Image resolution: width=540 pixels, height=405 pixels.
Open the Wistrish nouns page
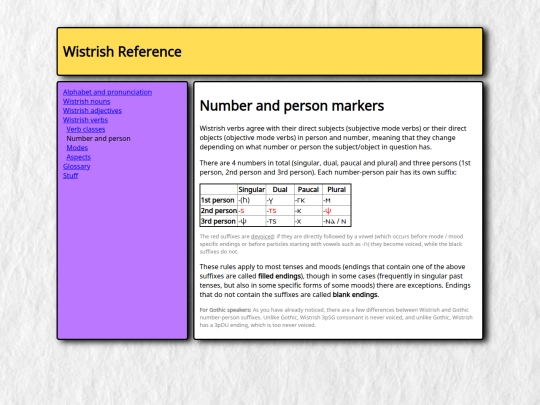pyautogui.click(x=86, y=101)
